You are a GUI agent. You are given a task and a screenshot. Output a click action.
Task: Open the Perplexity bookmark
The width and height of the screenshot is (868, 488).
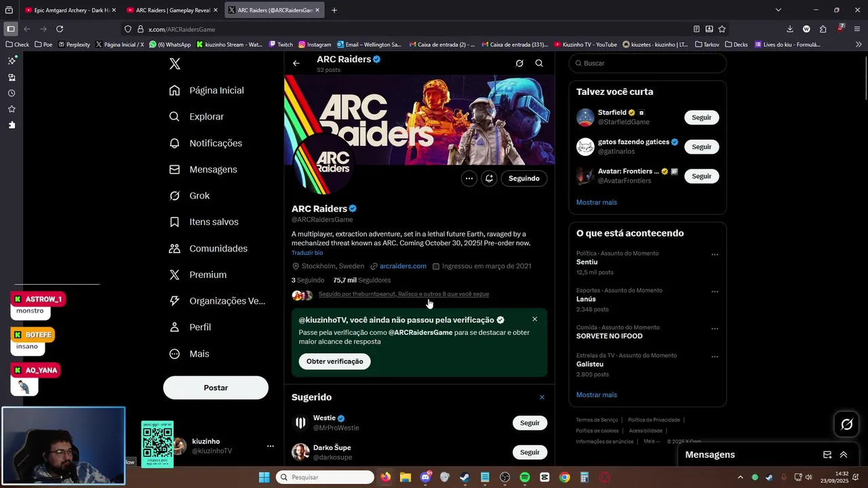click(74, 45)
